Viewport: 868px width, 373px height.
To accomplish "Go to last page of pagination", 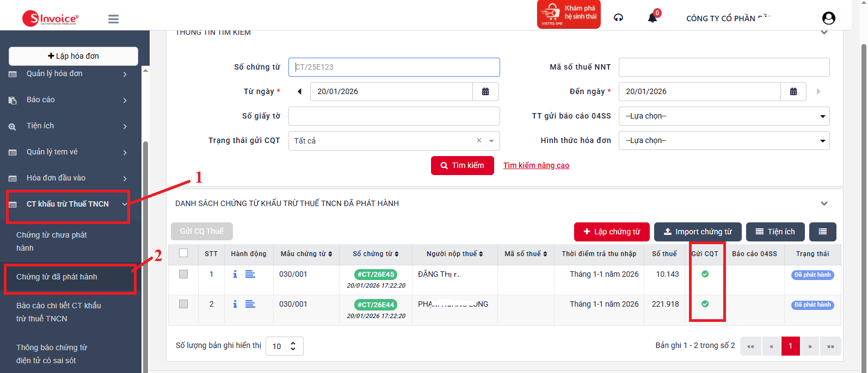I will coord(830,346).
